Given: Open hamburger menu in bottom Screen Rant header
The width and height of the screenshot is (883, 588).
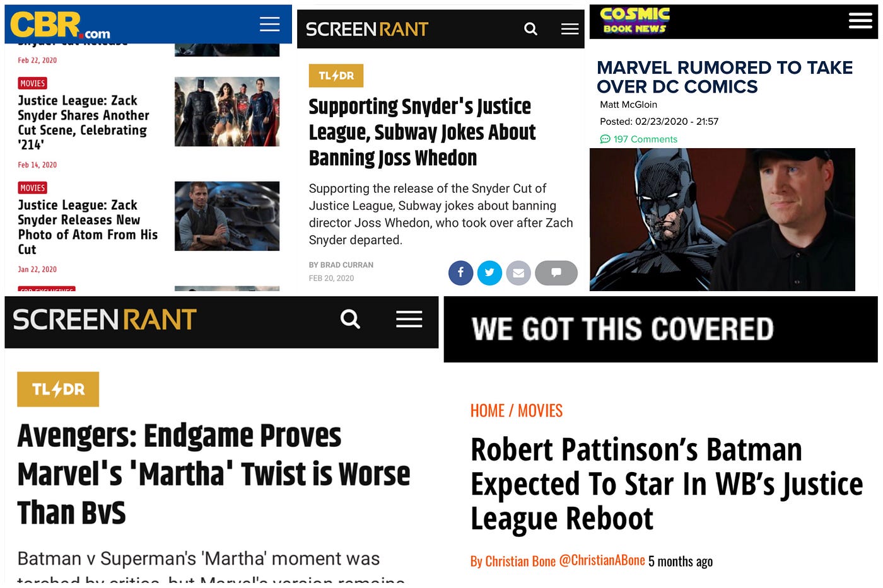Looking at the screenshot, I should pos(409,319).
